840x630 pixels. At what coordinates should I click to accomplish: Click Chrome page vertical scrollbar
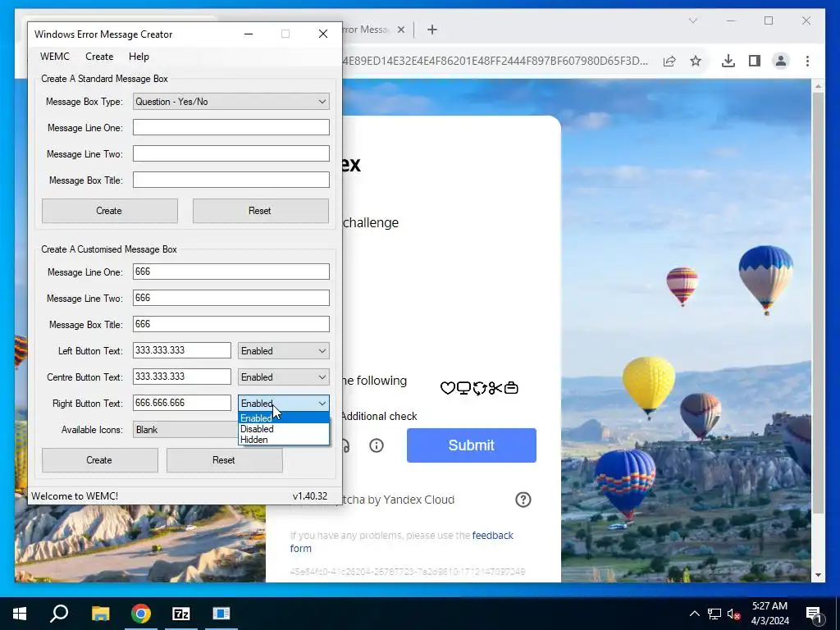[x=818, y=304]
